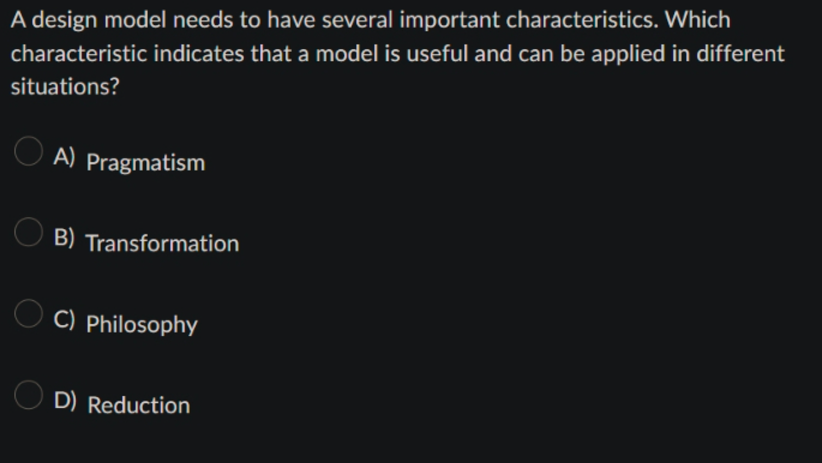Choose the Philosophy answer text
The height and width of the screenshot is (463, 822).
point(142,325)
